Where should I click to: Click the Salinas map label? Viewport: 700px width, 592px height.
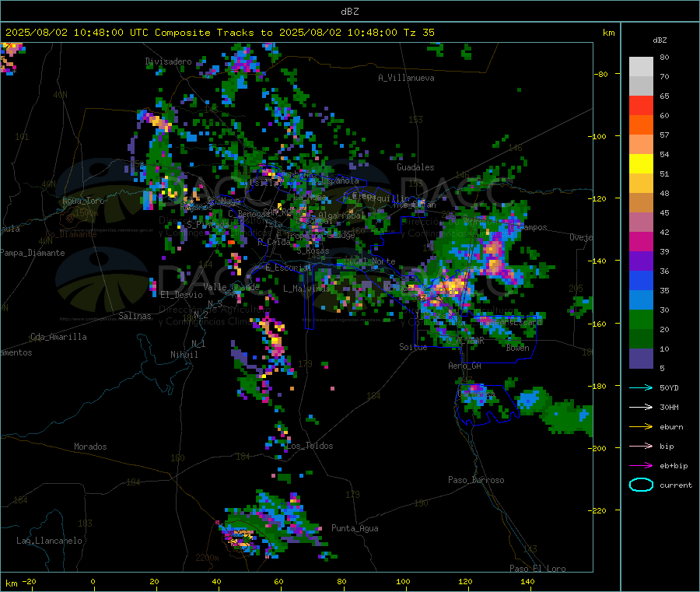(x=135, y=316)
